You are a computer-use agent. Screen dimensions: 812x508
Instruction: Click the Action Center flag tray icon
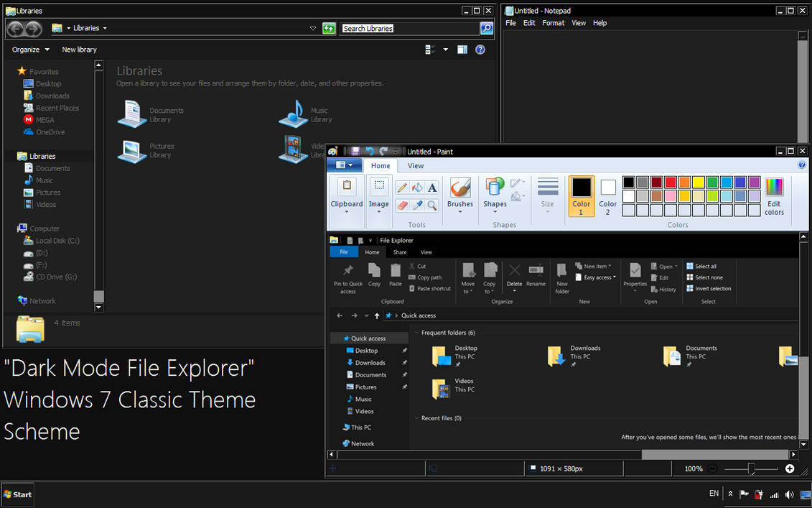[744, 494]
